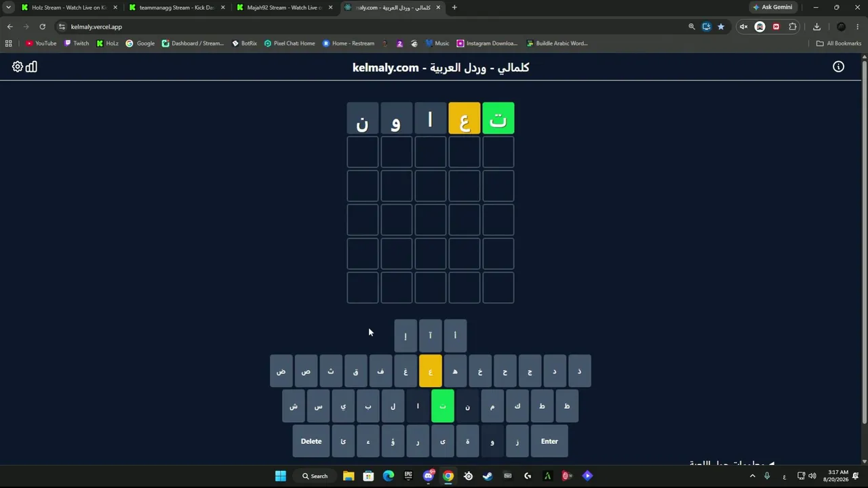Image resolution: width=868 pixels, height=488 pixels.
Task: Click the Ask Gemini button
Action: [x=772, y=7]
